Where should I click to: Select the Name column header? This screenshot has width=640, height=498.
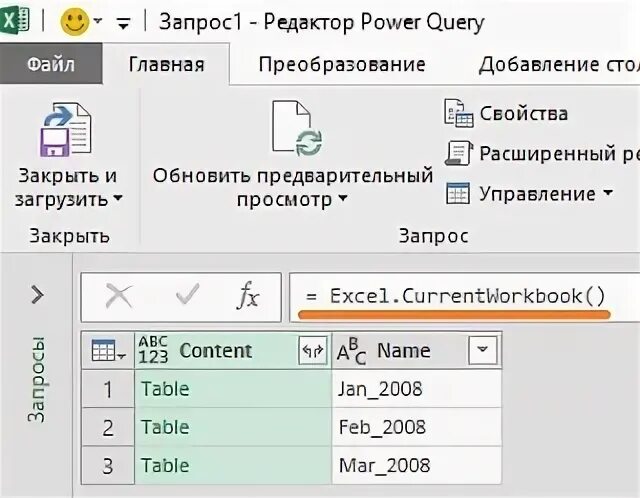(404, 350)
